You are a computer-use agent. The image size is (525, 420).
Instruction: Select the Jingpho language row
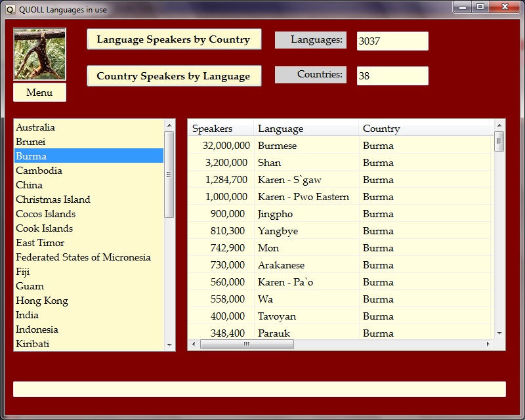click(x=275, y=214)
